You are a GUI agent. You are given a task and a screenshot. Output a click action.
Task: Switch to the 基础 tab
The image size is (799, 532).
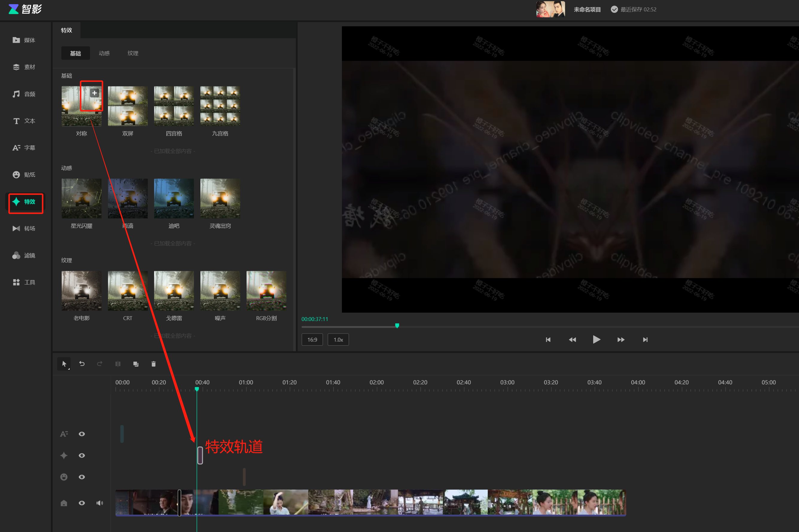click(x=75, y=53)
